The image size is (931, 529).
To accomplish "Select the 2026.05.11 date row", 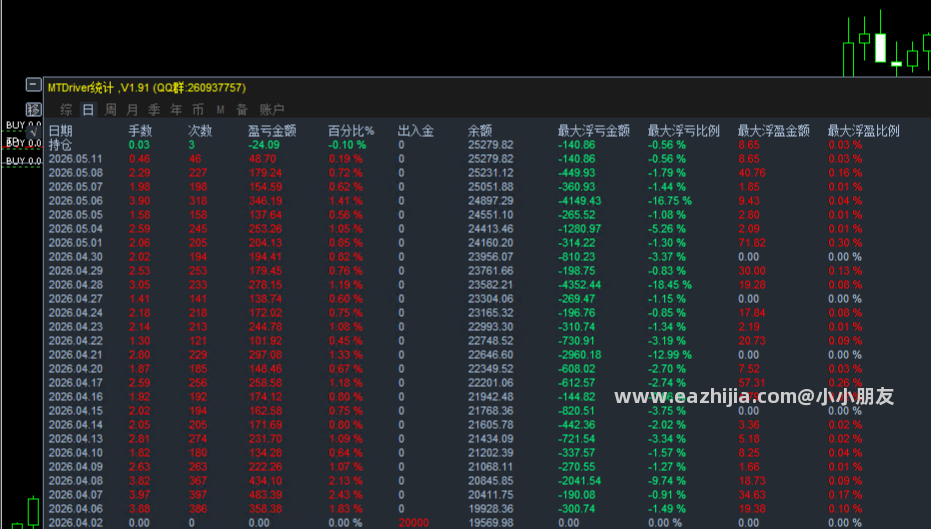I will [x=75, y=159].
